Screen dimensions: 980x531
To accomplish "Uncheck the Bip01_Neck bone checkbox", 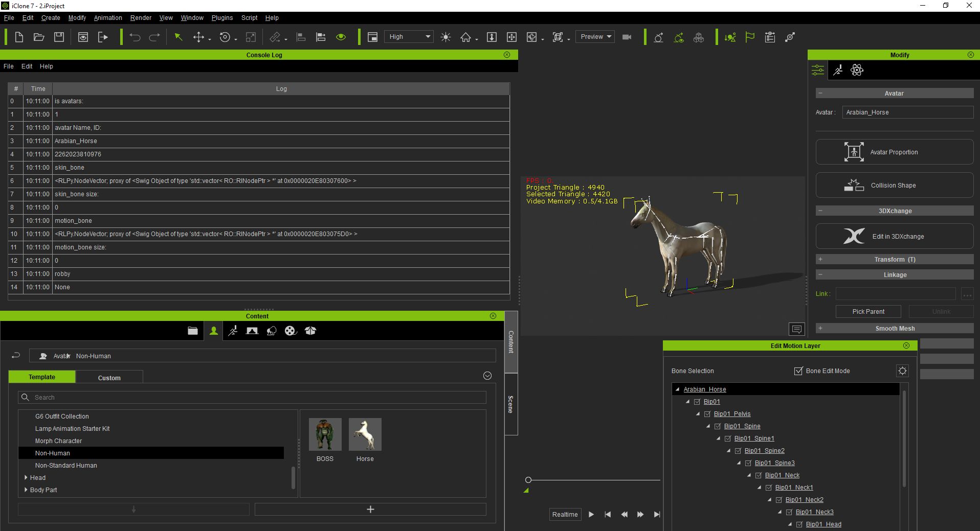I will (x=758, y=475).
